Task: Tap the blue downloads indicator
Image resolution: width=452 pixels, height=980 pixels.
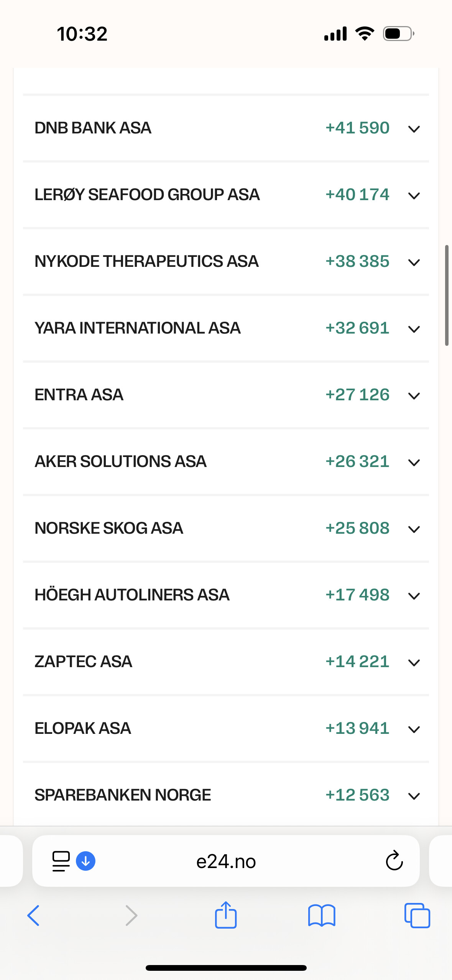Action: [86, 861]
